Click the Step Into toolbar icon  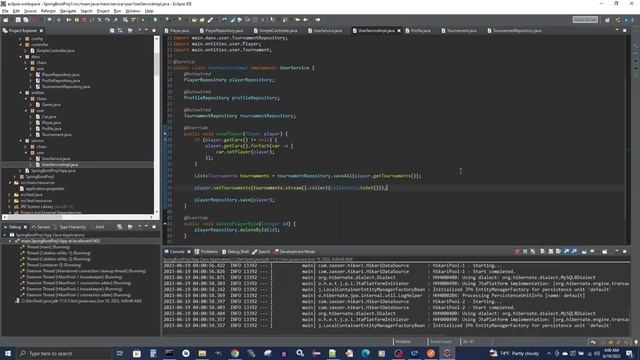coord(99,20)
